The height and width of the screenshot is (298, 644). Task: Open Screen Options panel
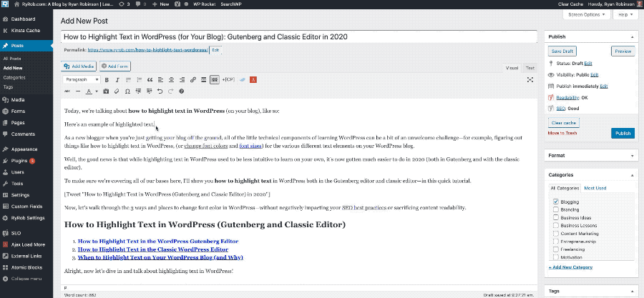[587, 15]
